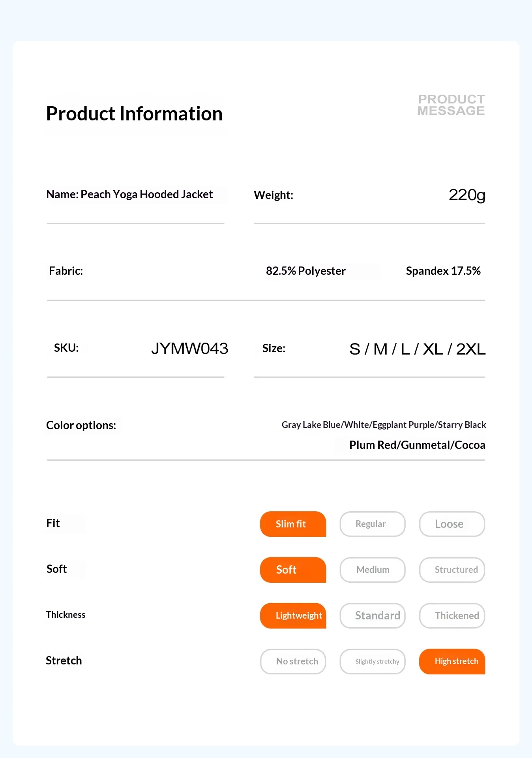Select the orange Soft pill
Viewport: 532px width, 758px height.
tap(293, 570)
